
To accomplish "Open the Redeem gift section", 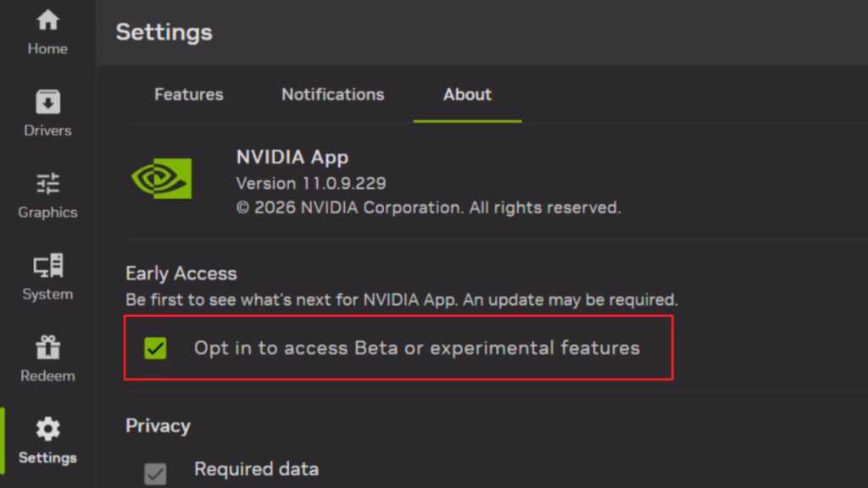I will pos(47,359).
